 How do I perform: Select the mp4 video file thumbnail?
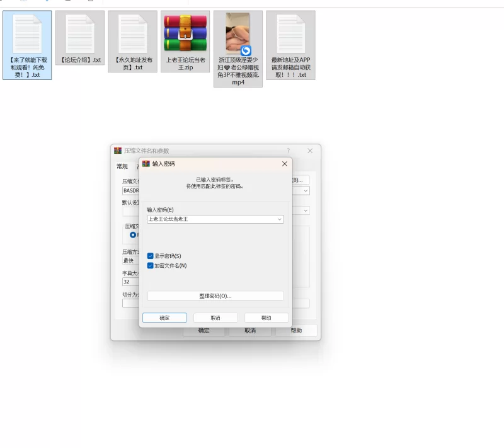(238, 33)
